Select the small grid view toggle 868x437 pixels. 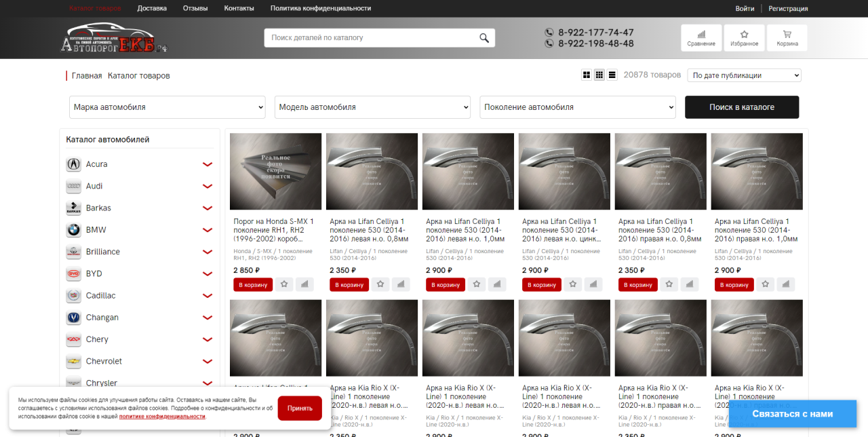click(599, 75)
